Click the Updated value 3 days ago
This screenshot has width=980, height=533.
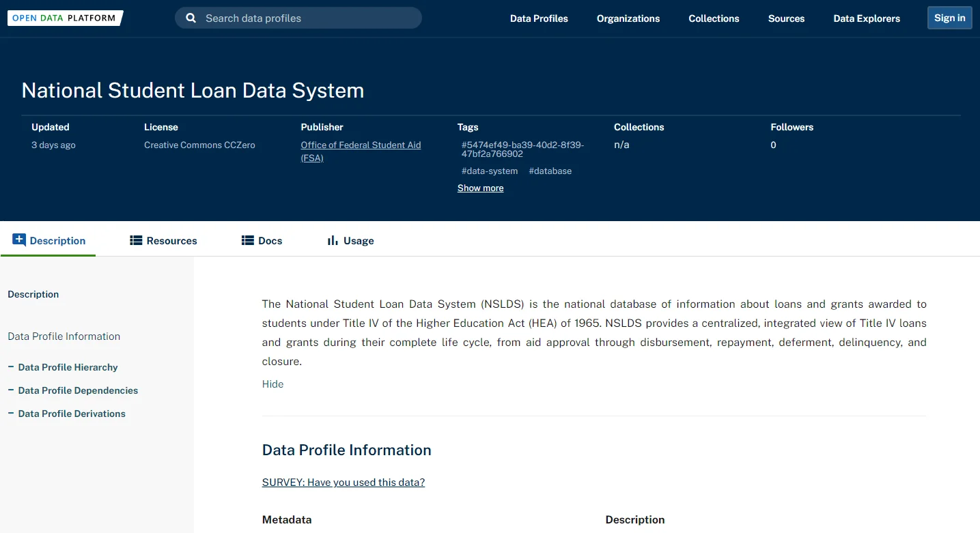click(x=53, y=145)
